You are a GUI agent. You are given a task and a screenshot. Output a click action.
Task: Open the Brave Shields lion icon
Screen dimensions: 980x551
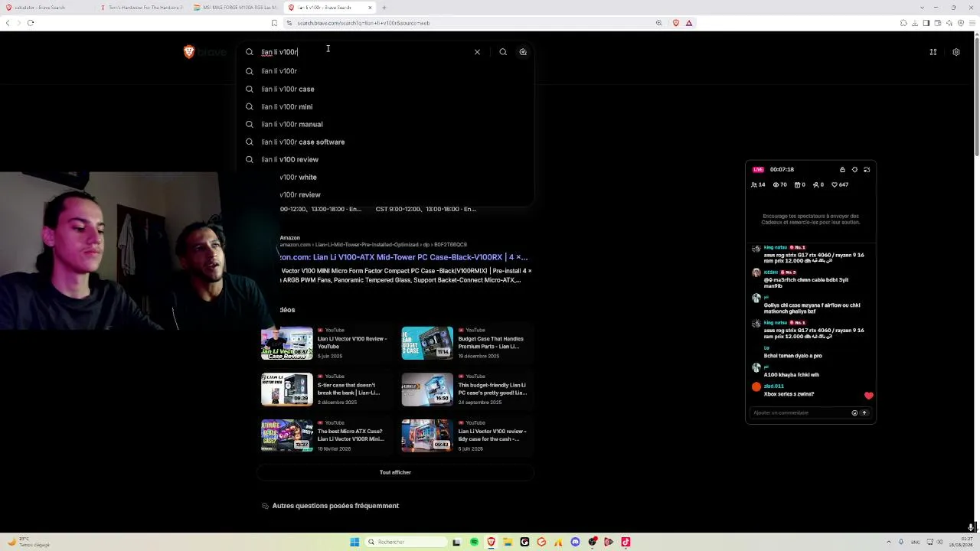675,23
